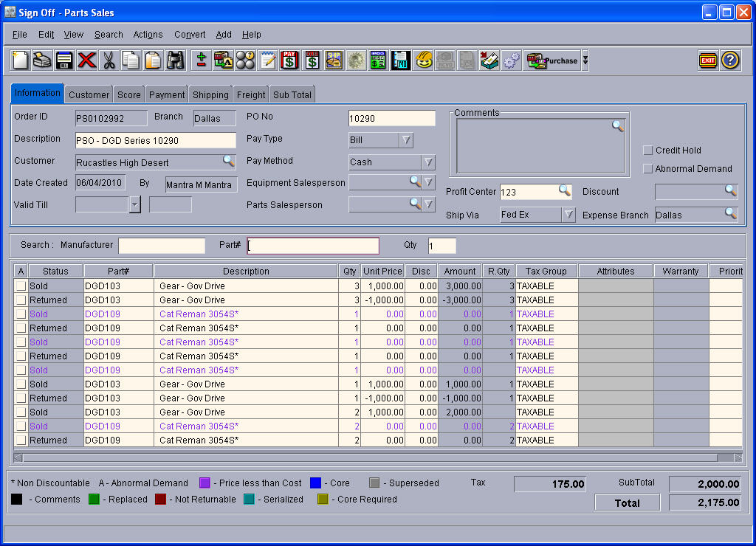Open Help via the question mark icon

(730, 61)
